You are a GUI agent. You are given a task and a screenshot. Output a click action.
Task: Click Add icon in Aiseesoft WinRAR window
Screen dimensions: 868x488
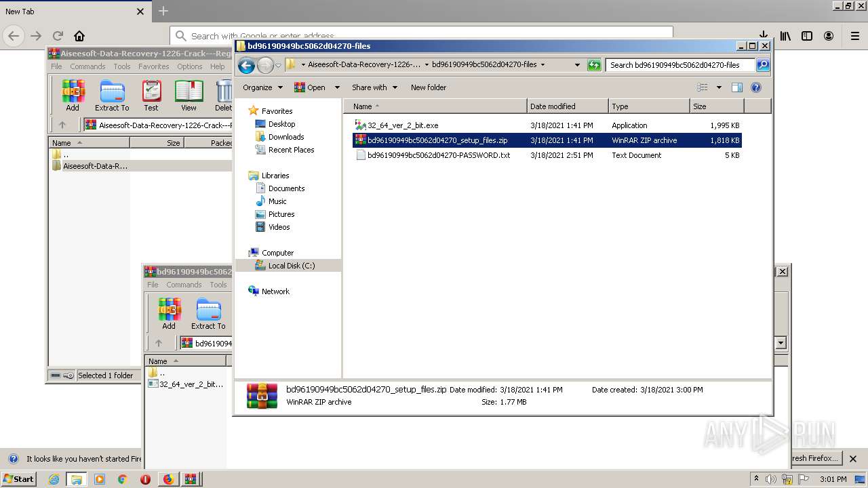(x=73, y=95)
